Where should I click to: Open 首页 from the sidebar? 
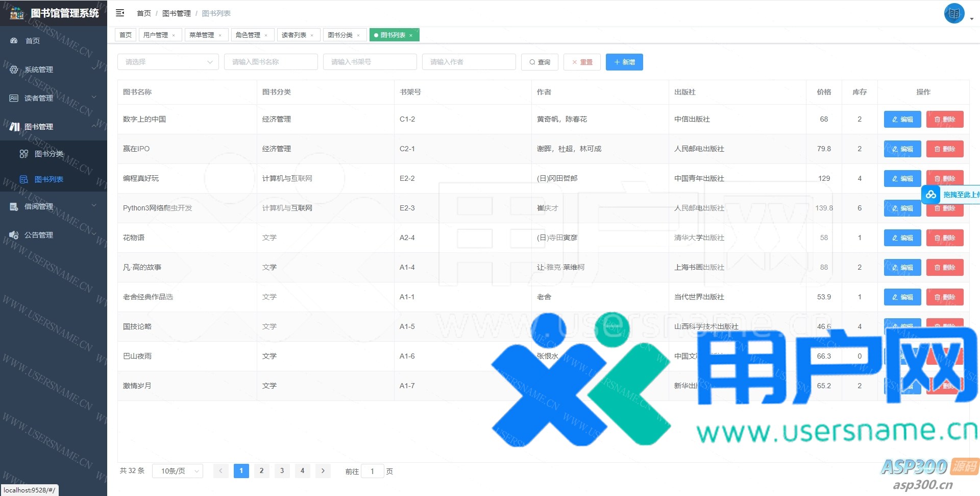coord(33,41)
